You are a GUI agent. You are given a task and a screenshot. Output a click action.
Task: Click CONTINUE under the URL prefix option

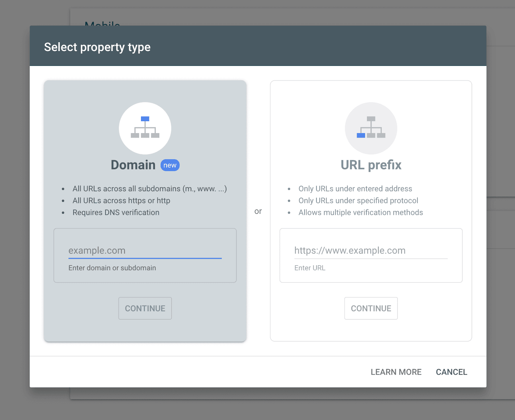coord(371,308)
